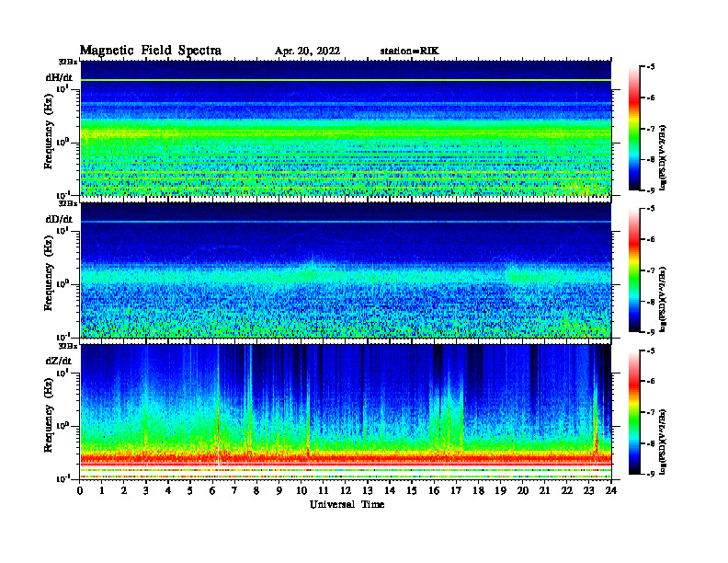
Task: Select the 'dD/dt' panel label
Action: point(59,219)
